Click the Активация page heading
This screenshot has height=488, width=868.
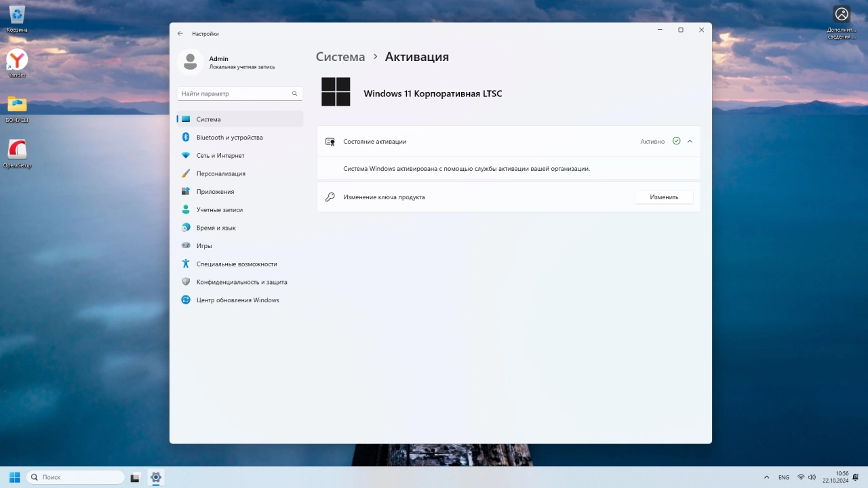pyautogui.click(x=417, y=57)
